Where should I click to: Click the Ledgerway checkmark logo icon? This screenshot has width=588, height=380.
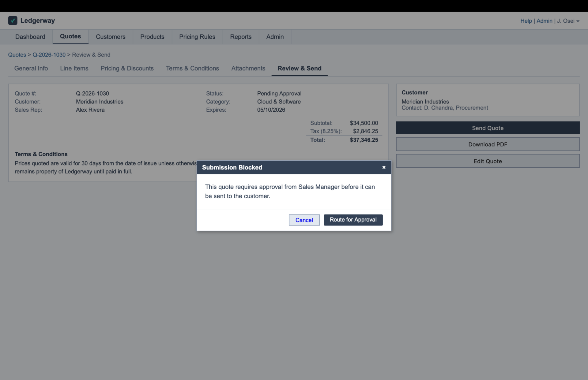(13, 20)
